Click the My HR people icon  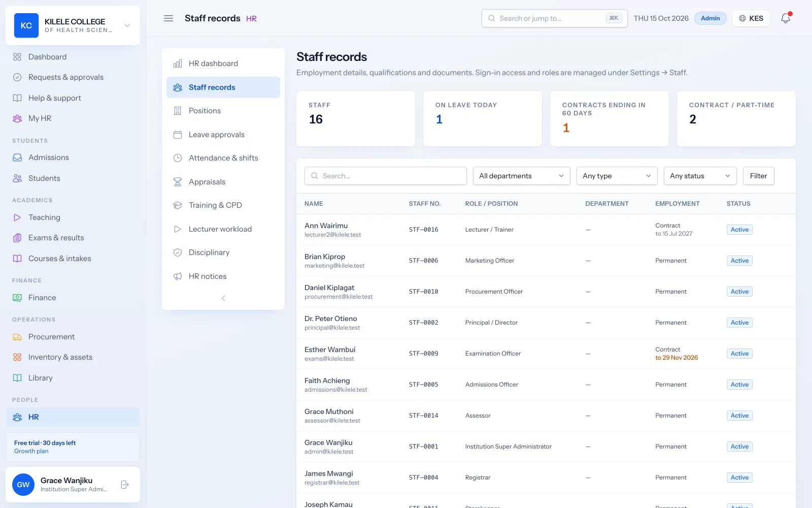pyautogui.click(x=17, y=118)
